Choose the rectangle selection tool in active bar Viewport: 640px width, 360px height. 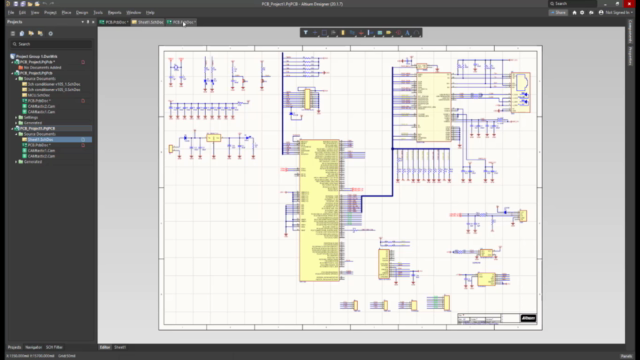(x=324, y=33)
